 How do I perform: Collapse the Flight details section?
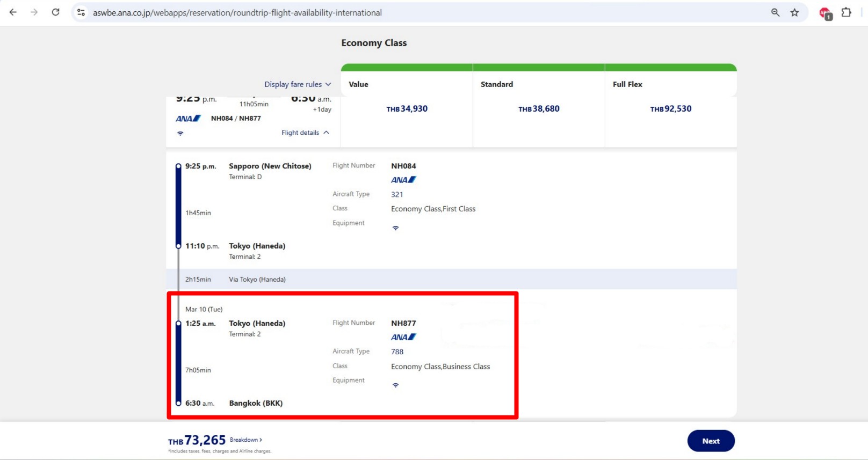(305, 133)
